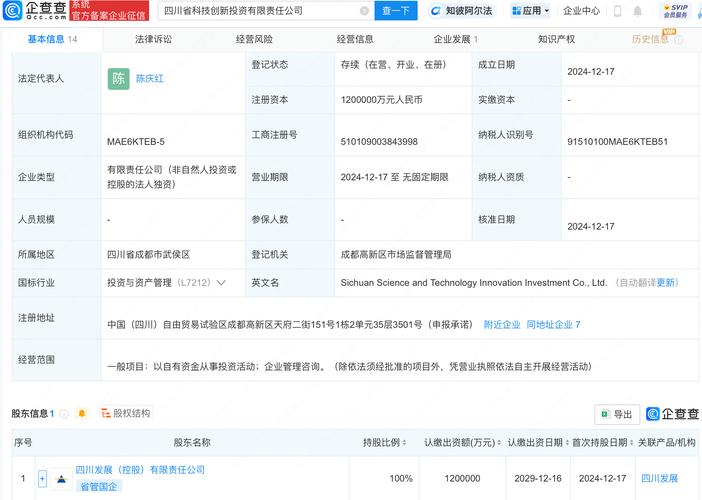Viewport: 702px width, 500px height.
Task: Switch to the 经营信息 tab
Action: tap(355, 39)
